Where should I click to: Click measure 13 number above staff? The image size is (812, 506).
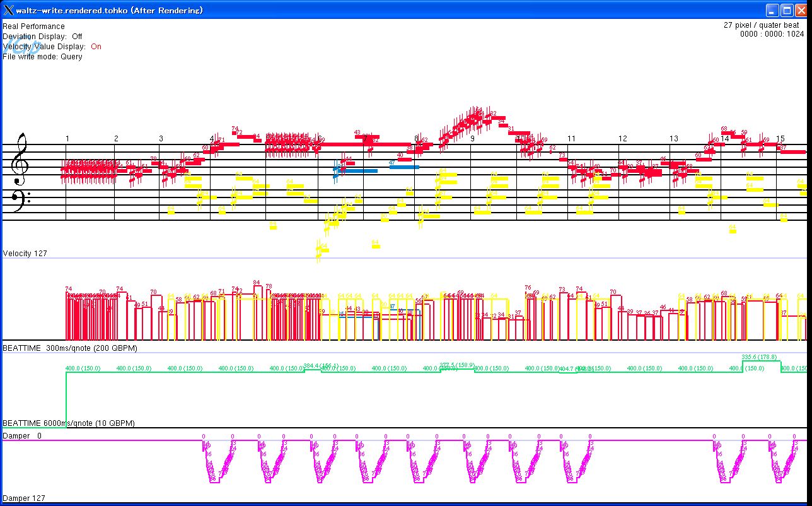pos(673,139)
